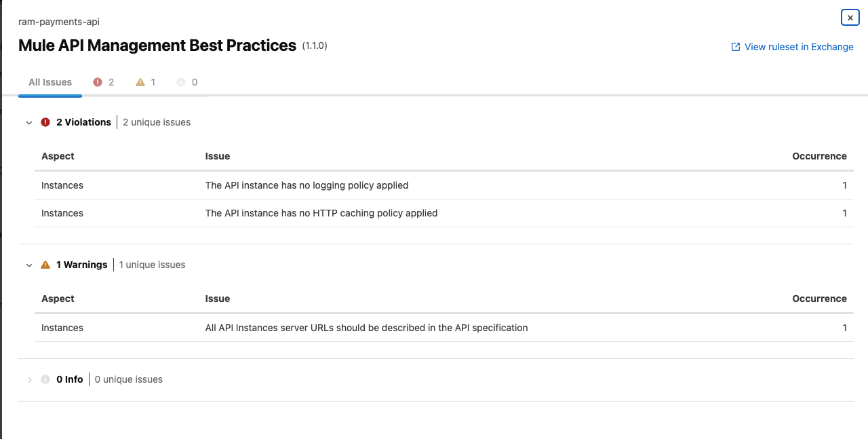868x439 pixels.
Task: Click warning triangle icon beside 1 Warnings heading
Action: pyautogui.click(x=45, y=265)
